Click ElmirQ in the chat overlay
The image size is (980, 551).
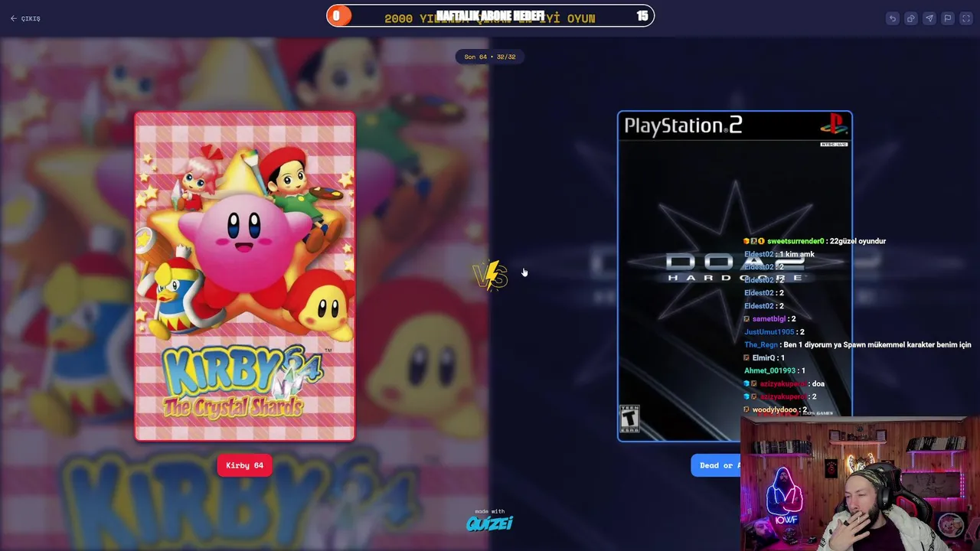(763, 358)
